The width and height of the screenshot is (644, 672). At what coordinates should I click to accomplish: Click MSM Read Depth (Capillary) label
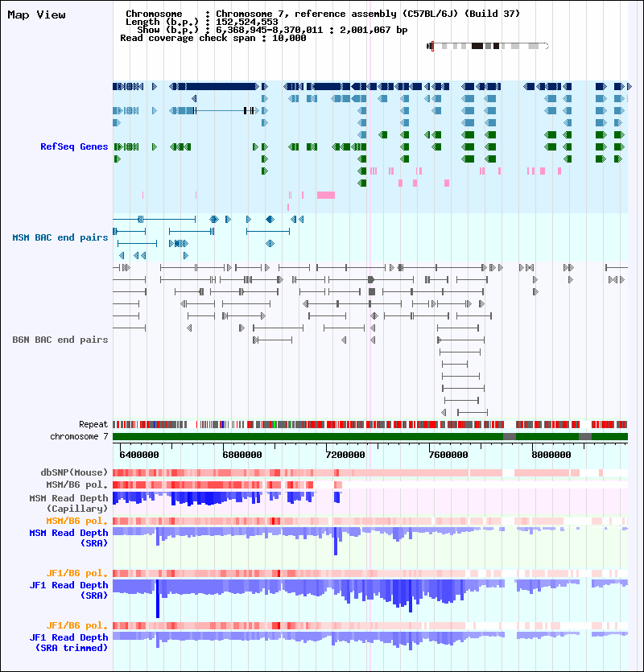(68, 503)
